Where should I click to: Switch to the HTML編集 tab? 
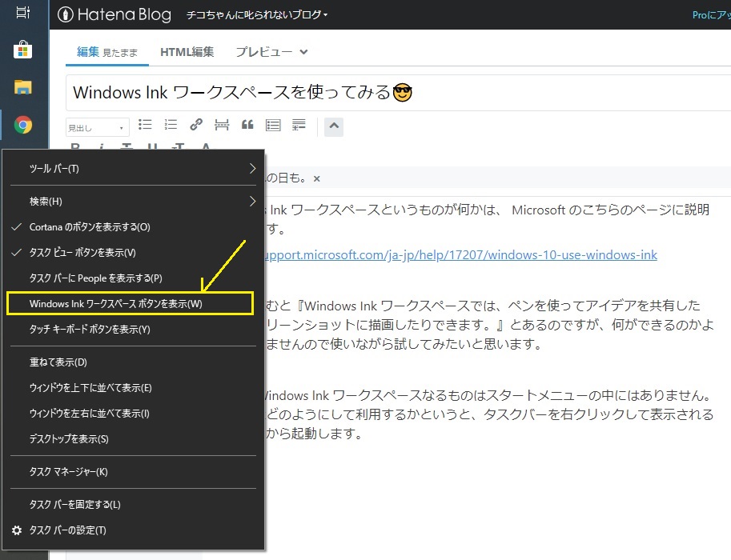pyautogui.click(x=187, y=52)
